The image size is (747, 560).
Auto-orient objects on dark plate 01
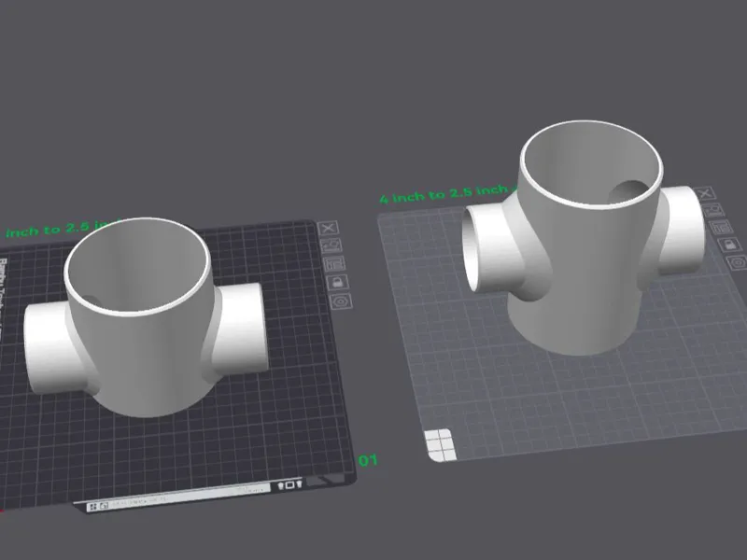tap(331, 245)
